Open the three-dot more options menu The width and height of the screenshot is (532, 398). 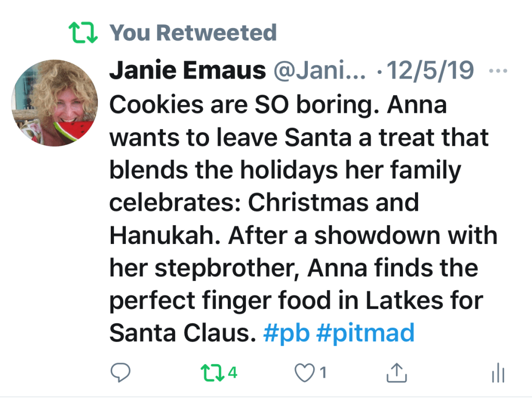click(x=498, y=71)
